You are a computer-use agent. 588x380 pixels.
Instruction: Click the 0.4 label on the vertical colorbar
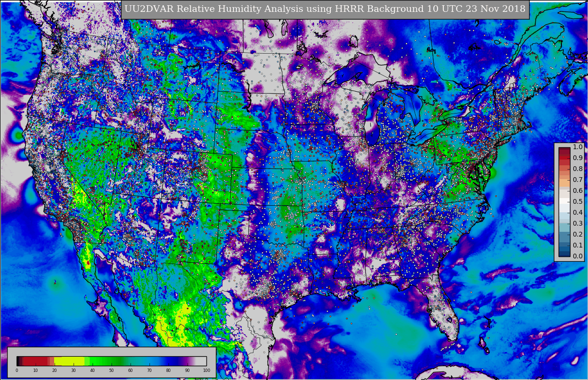pos(578,213)
